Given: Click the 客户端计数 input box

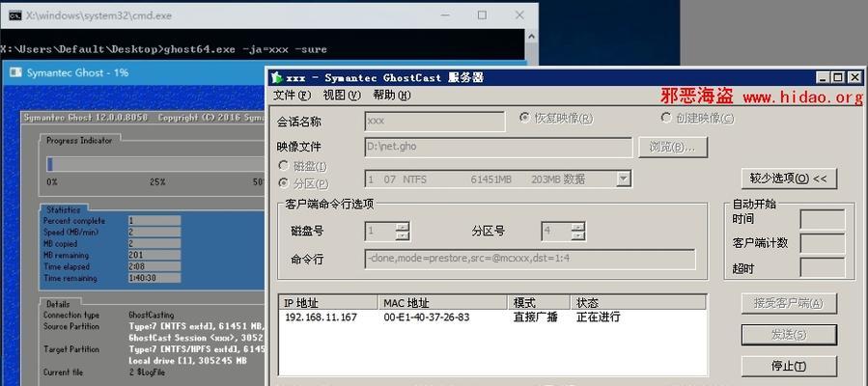Looking at the screenshot, I should click(823, 243).
